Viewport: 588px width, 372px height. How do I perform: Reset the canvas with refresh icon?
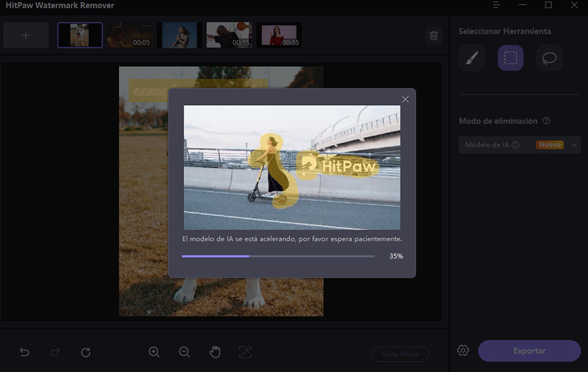[x=85, y=352]
